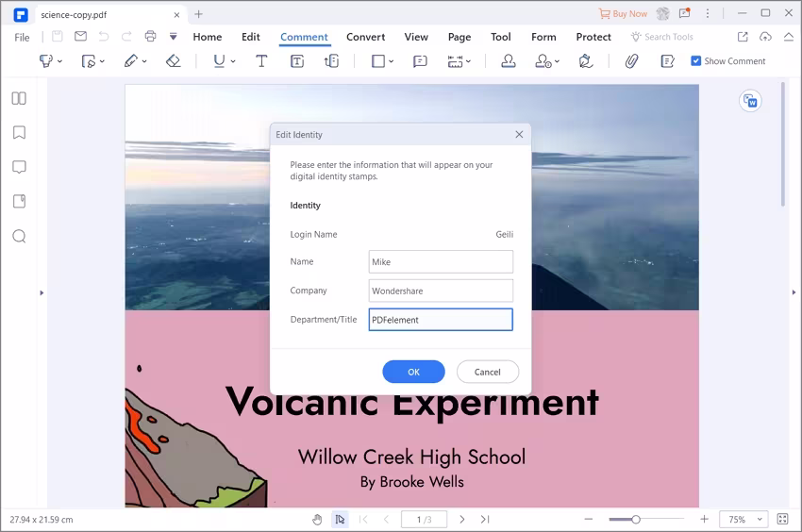The width and height of the screenshot is (802, 532).
Task: Expand the Highlight tool dropdown arrow
Action: coord(59,61)
